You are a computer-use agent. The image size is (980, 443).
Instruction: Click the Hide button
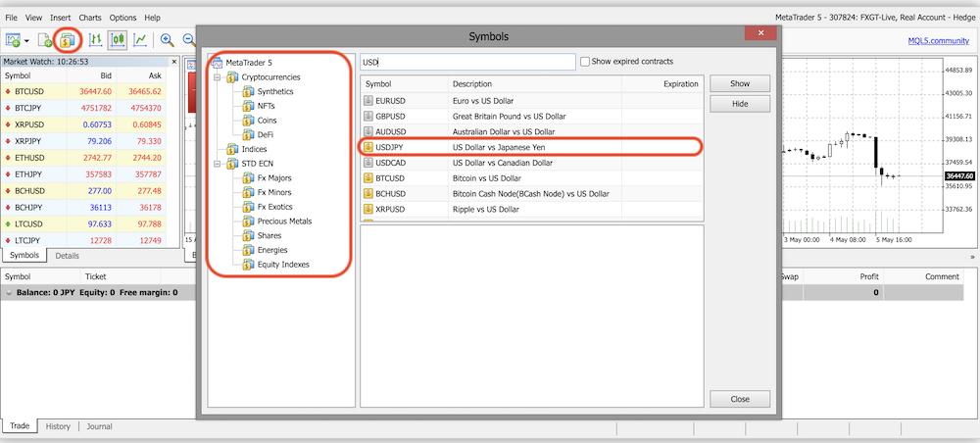[x=740, y=104]
